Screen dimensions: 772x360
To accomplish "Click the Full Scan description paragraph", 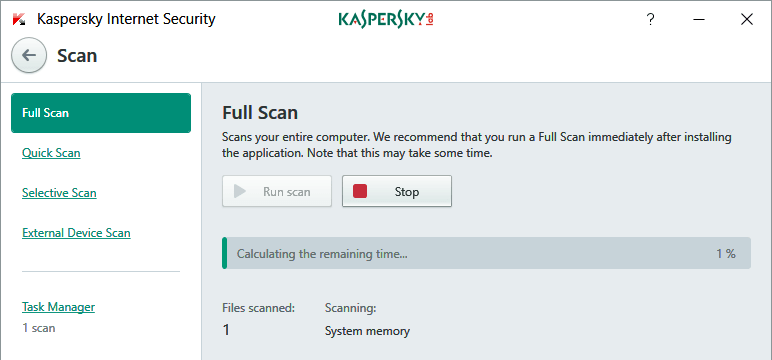I will 477,145.
